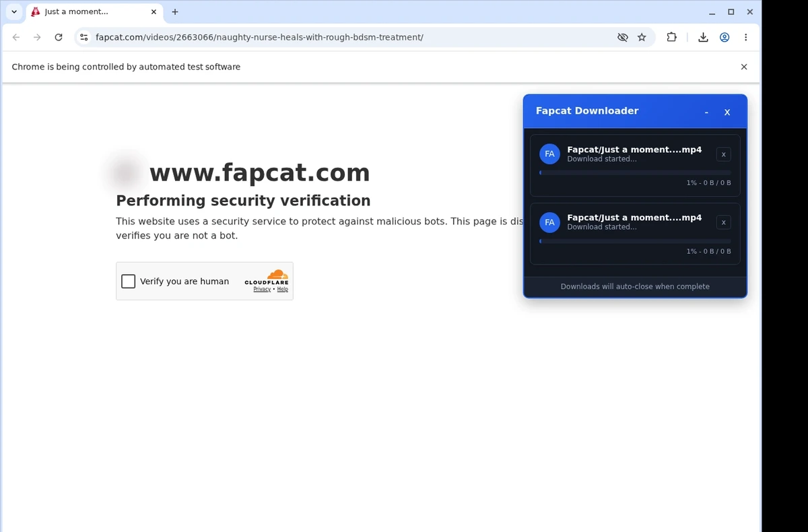Open the Chrome profile icon

tap(725, 38)
